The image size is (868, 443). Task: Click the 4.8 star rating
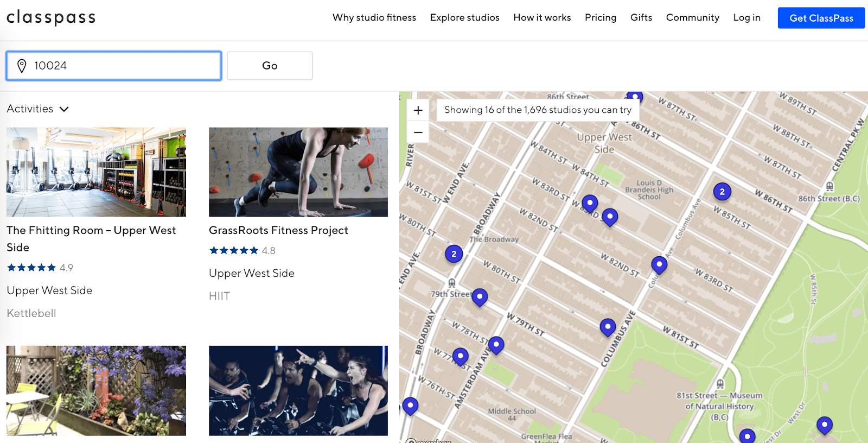click(x=242, y=250)
